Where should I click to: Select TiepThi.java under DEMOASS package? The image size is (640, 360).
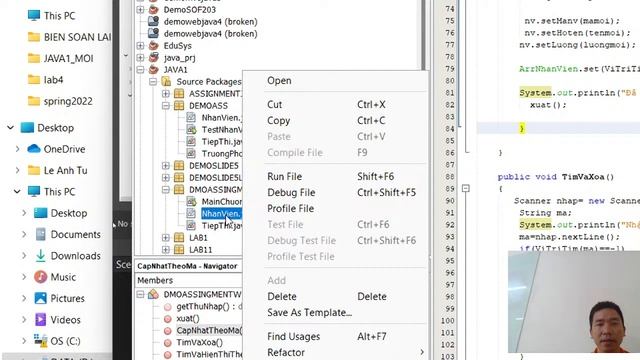[x=222, y=142]
